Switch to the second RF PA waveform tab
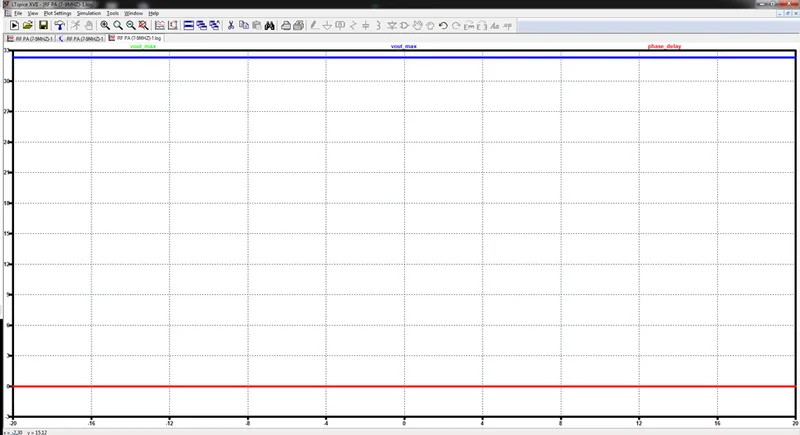800x435 pixels. pyautogui.click(x=81, y=38)
